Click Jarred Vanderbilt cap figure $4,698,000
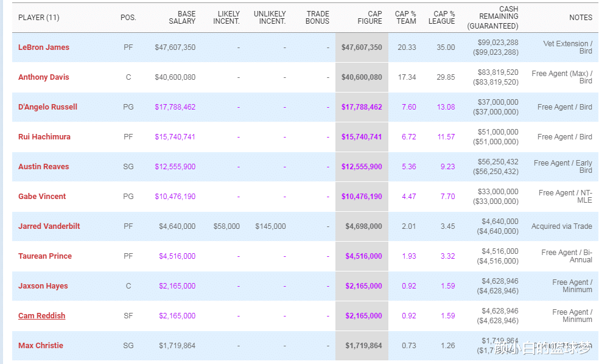 coord(363,226)
